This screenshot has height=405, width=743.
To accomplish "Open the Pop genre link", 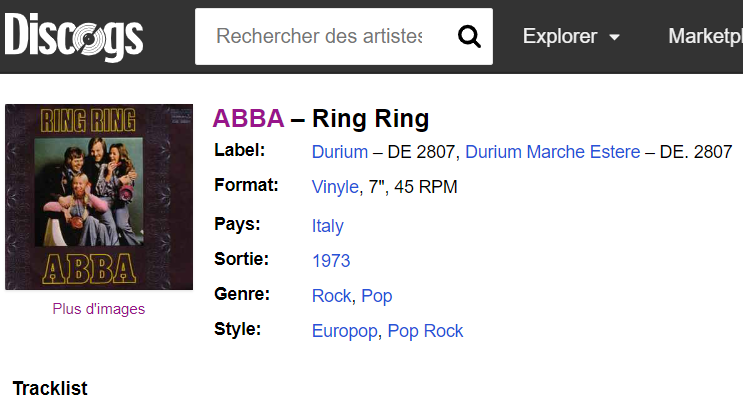I will click(x=377, y=296).
